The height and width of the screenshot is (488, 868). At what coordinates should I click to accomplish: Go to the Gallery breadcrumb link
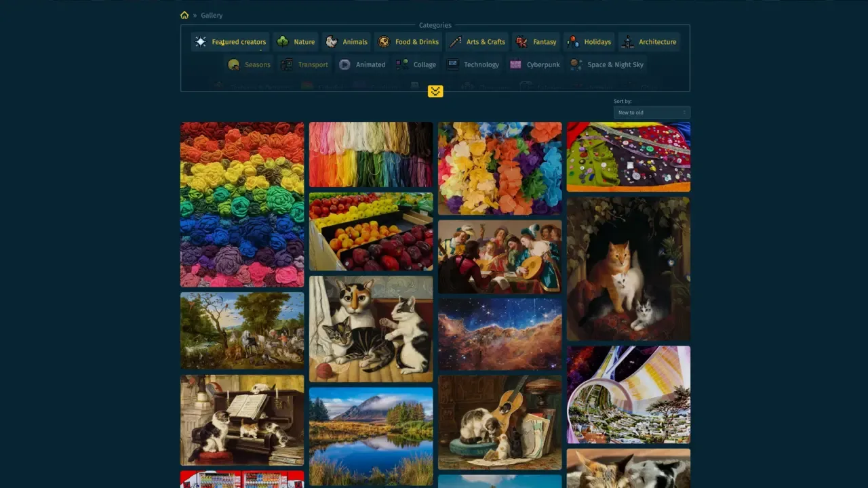tap(212, 15)
